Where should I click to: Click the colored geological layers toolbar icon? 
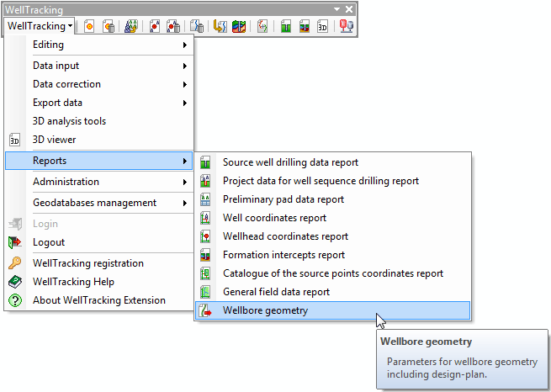point(239,26)
